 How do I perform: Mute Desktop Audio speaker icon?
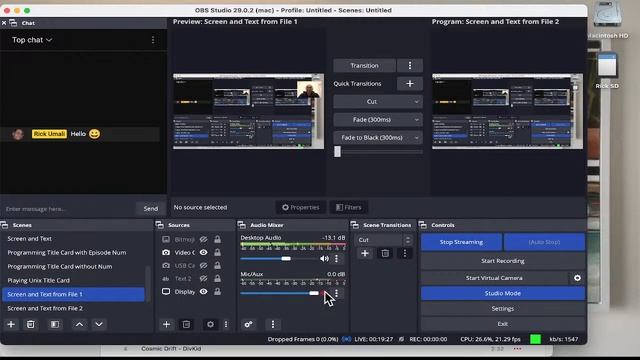tap(324, 258)
